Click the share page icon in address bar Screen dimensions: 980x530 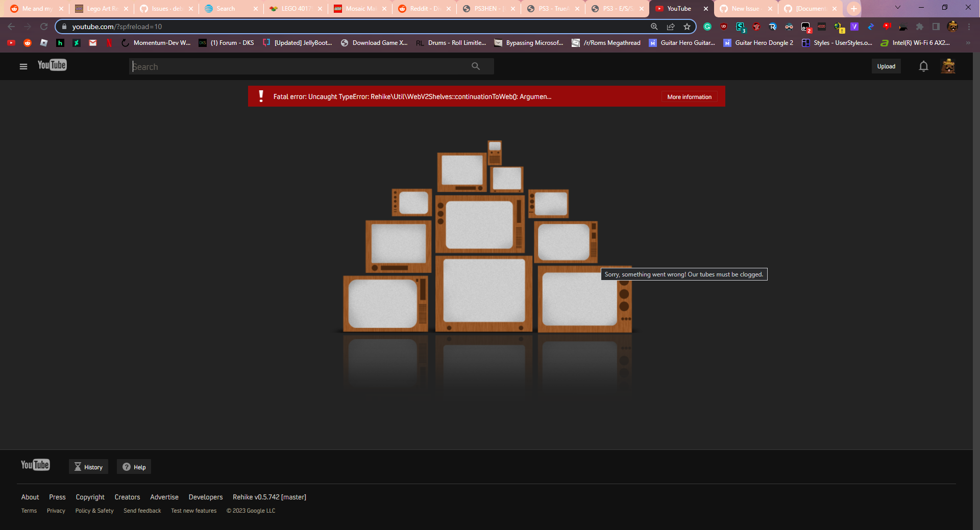click(x=671, y=27)
